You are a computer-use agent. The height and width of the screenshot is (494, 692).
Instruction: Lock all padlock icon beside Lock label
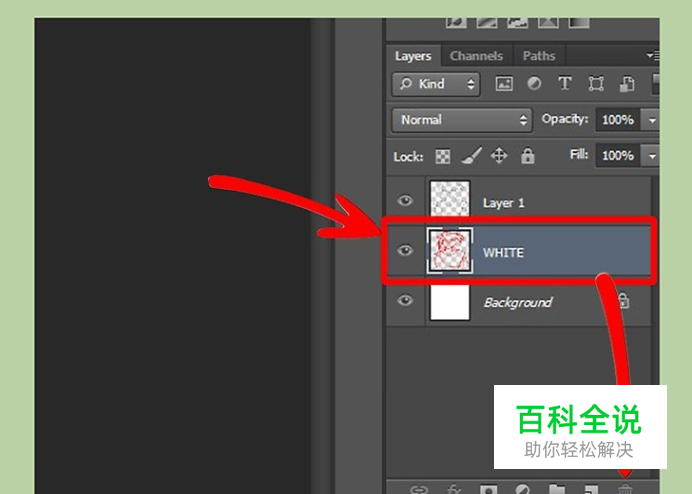click(528, 156)
